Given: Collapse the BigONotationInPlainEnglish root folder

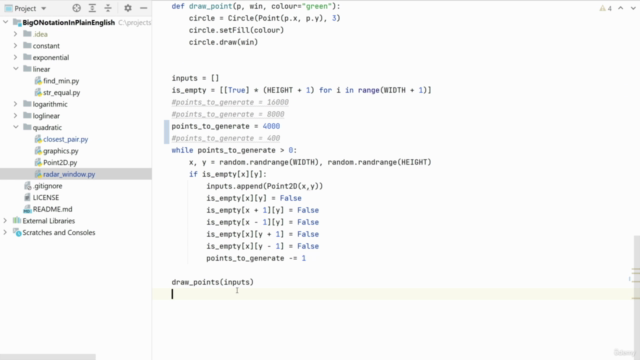Looking at the screenshot, I should [5, 22].
